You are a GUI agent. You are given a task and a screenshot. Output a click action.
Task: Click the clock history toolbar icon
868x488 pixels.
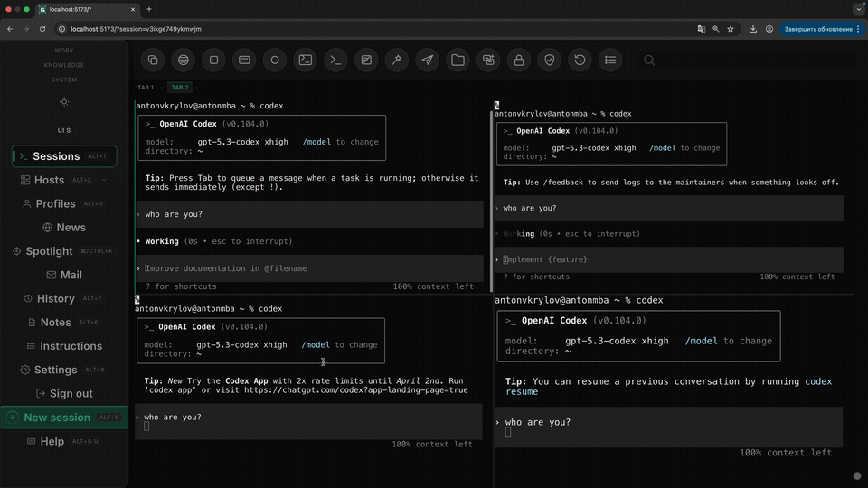(x=580, y=60)
